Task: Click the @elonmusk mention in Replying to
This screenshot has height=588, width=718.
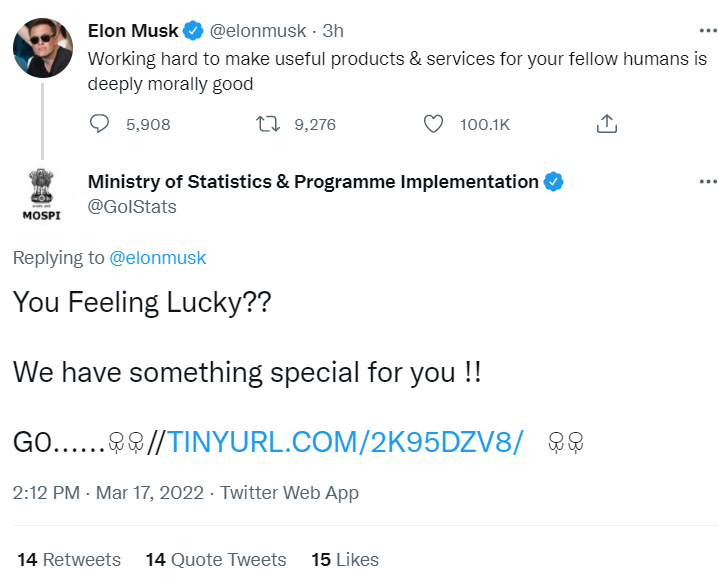Action: (158, 258)
